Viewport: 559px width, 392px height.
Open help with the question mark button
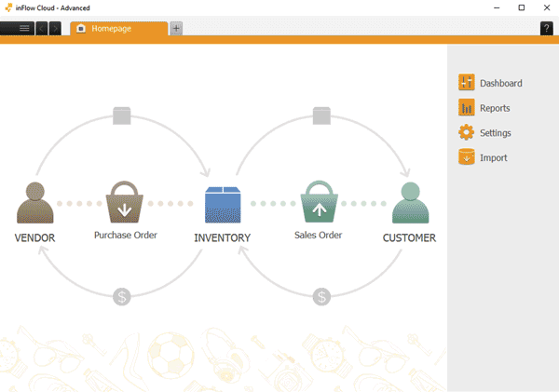coord(546,29)
